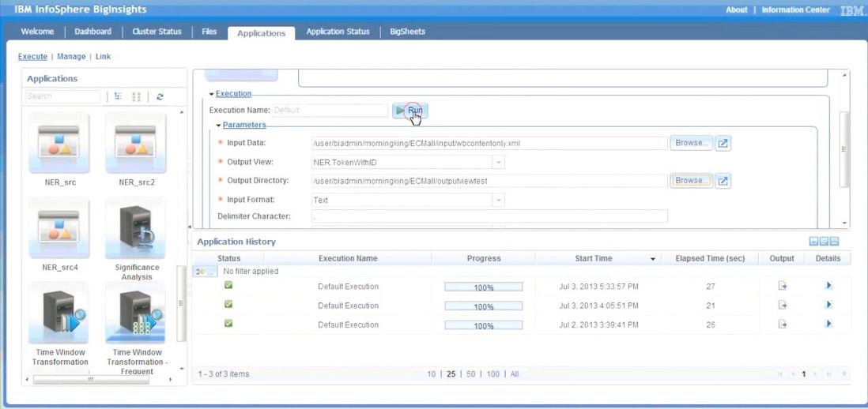Minimize the Application History panel
Image resolution: width=868 pixels, height=409 pixels.
click(x=813, y=242)
